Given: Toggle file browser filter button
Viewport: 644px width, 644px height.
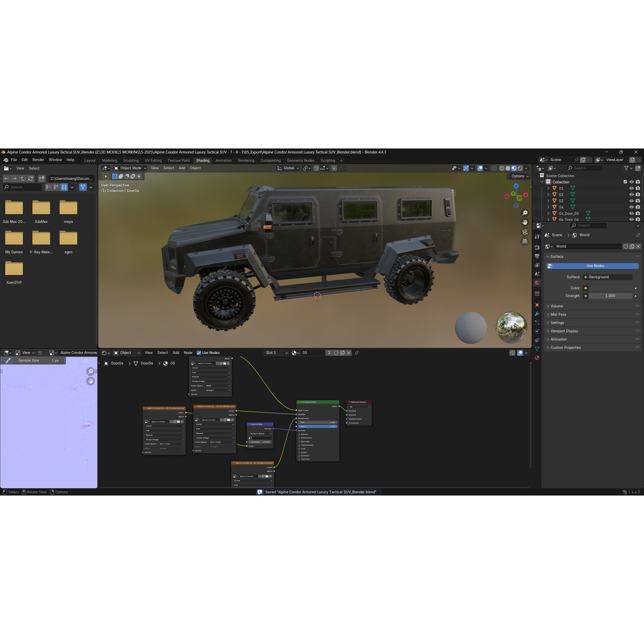Looking at the screenshot, I should click(x=83, y=187).
